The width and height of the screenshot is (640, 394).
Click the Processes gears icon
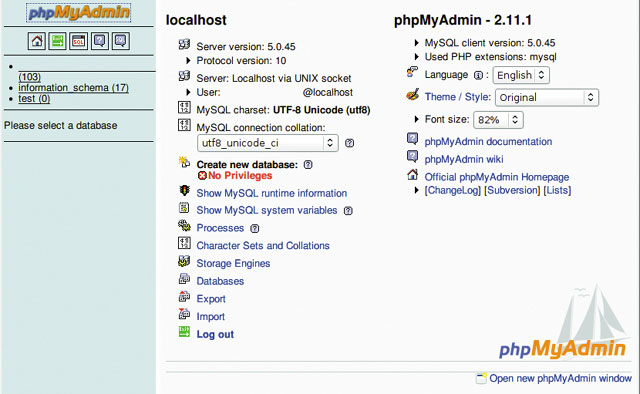point(184,225)
